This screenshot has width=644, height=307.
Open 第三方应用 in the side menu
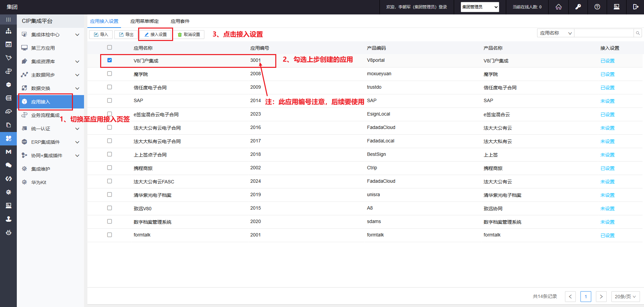tap(50, 48)
